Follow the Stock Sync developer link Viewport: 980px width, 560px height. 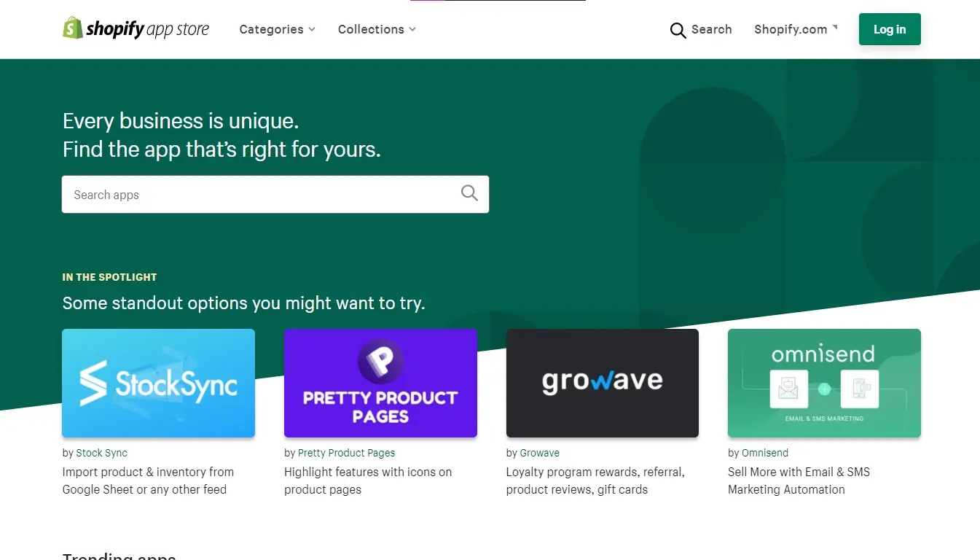tap(101, 453)
